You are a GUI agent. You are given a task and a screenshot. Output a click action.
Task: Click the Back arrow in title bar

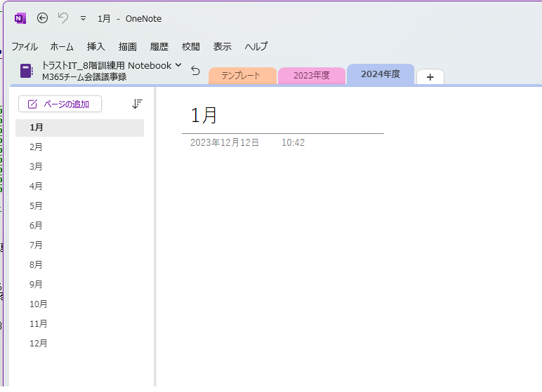click(42, 18)
